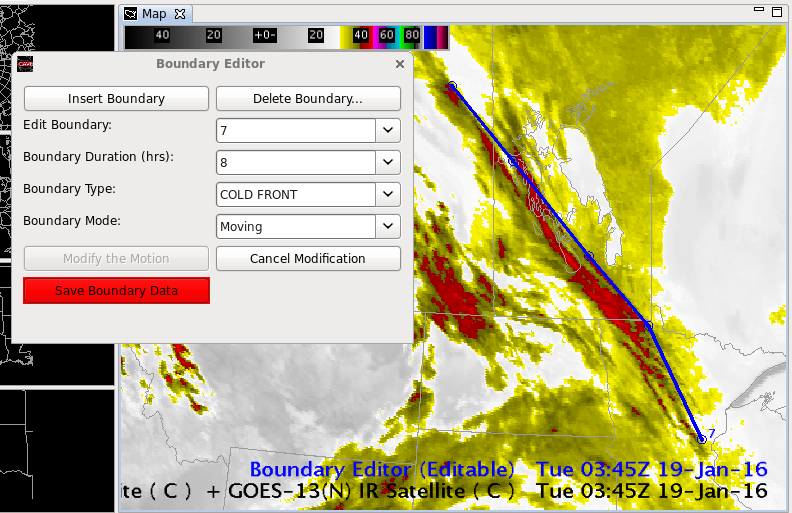
Task: Open the Boundary Mode dropdown arrow
Action: [x=388, y=226]
